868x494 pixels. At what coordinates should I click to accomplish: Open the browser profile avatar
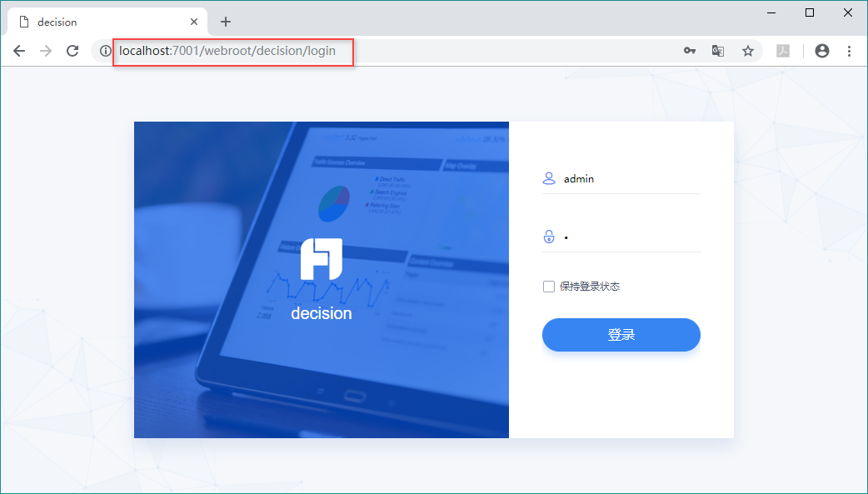(822, 51)
